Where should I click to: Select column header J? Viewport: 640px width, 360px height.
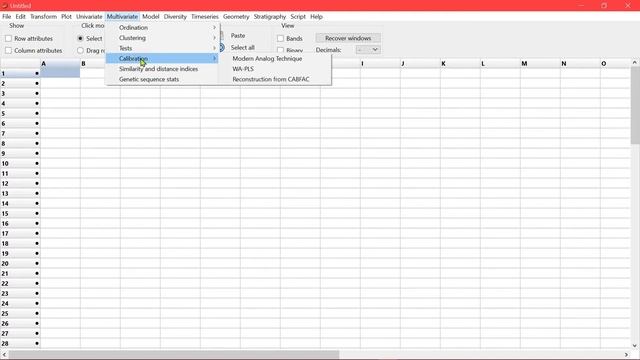pos(420,64)
